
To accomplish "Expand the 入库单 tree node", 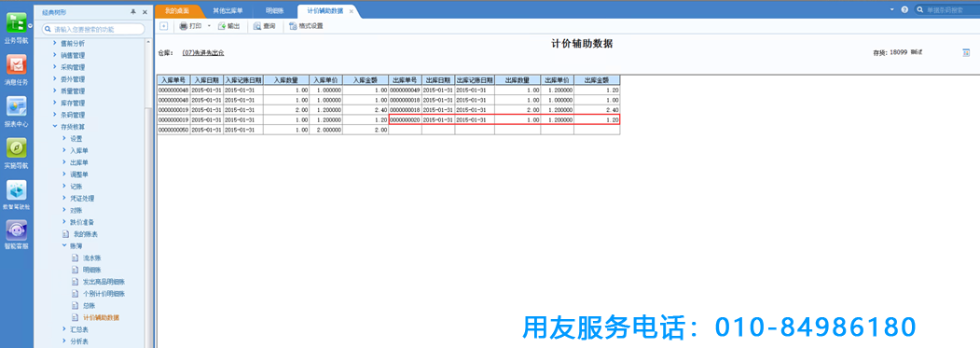I will click(63, 151).
